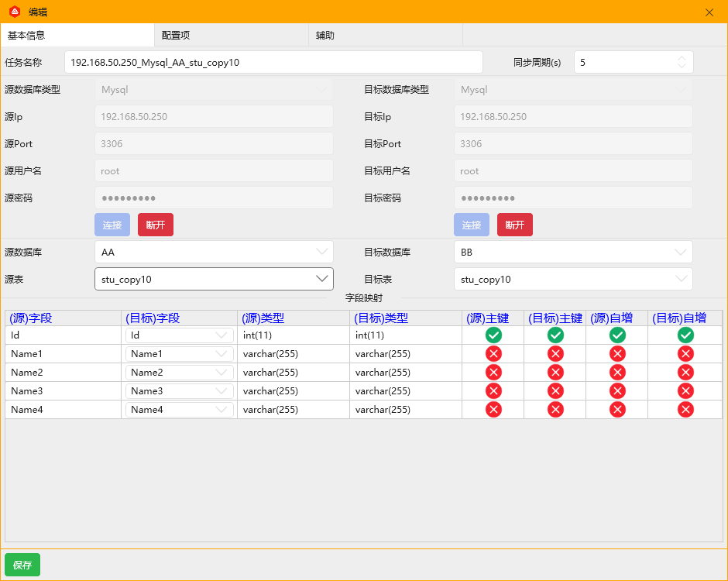Click the 源密码 password field
The width and height of the screenshot is (728, 581).
click(214, 198)
